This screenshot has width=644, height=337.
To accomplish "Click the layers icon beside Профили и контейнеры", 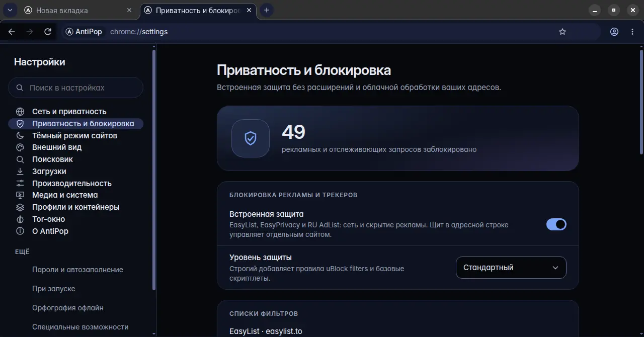I will click(x=20, y=207).
